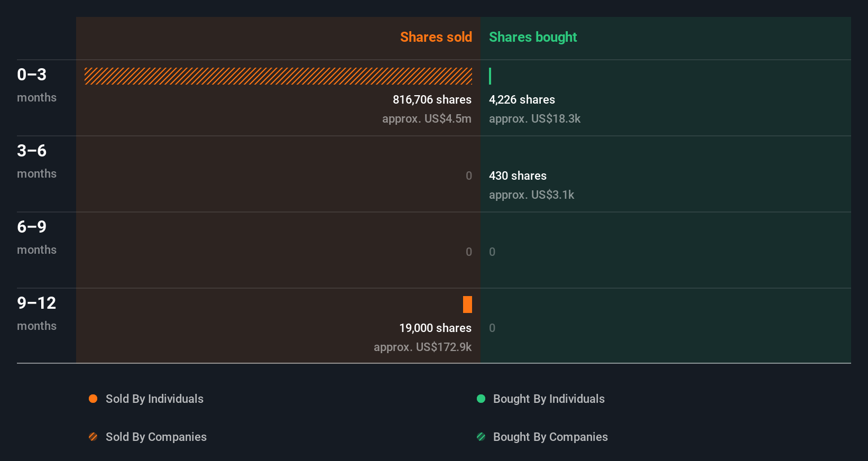Click the orange Sold By Individuals legend dot
868x461 pixels.
tap(93, 399)
